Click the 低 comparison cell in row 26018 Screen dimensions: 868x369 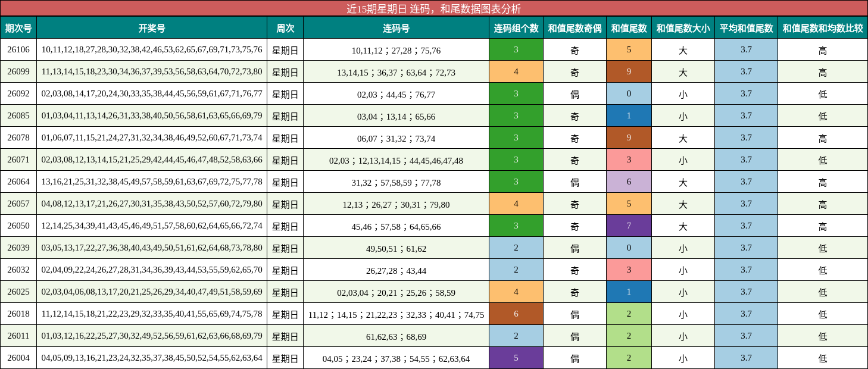[x=823, y=314]
